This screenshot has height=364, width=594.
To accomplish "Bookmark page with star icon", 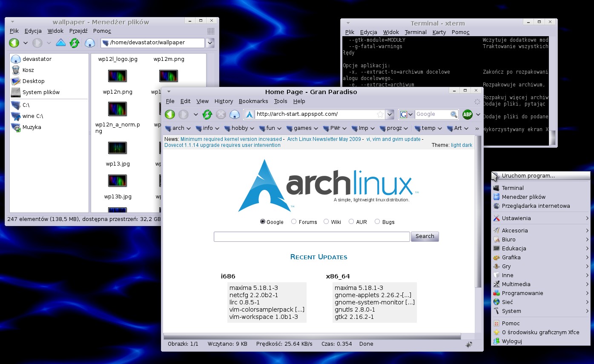I will point(380,114).
